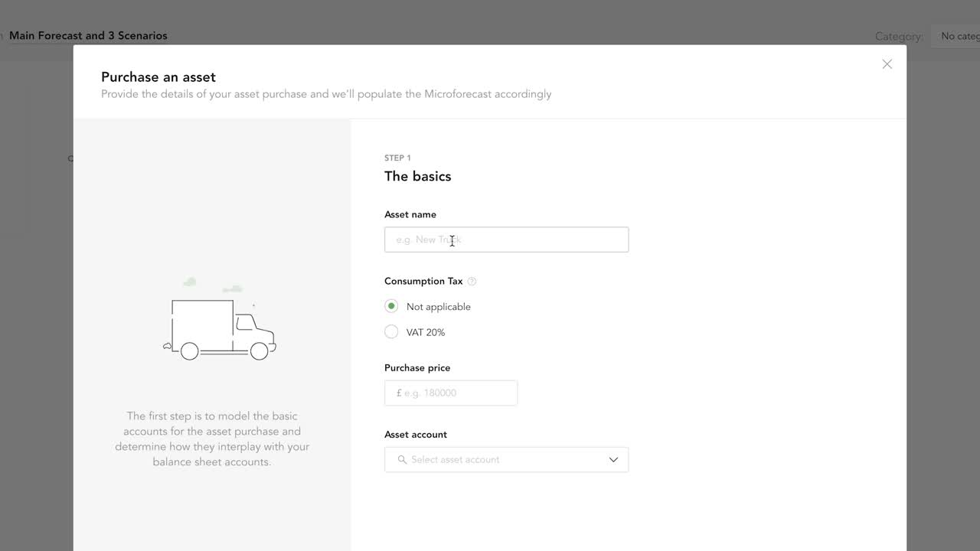Select the VAT 20% radio button
980x551 pixels.
click(391, 331)
